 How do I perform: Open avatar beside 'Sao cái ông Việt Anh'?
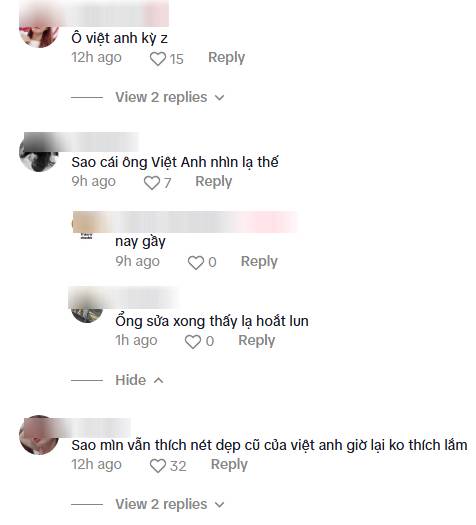tap(39, 157)
